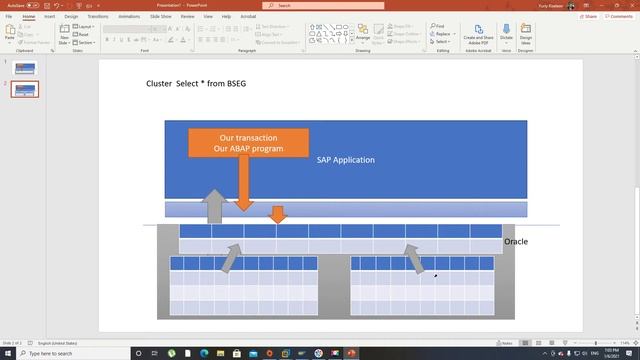Switch to Reading View icon
This screenshot has height=360, width=640.
click(552, 343)
